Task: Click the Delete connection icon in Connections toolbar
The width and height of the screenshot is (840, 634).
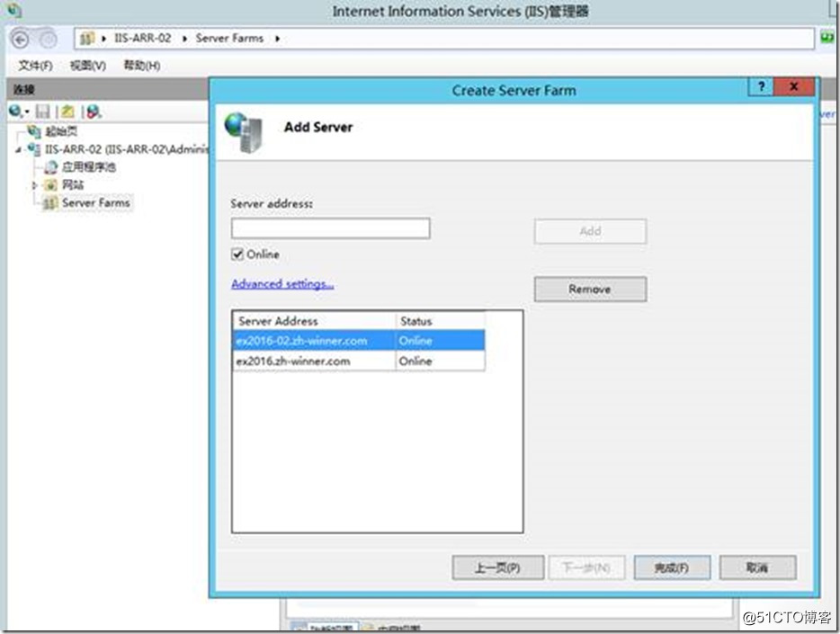Action: tap(94, 112)
